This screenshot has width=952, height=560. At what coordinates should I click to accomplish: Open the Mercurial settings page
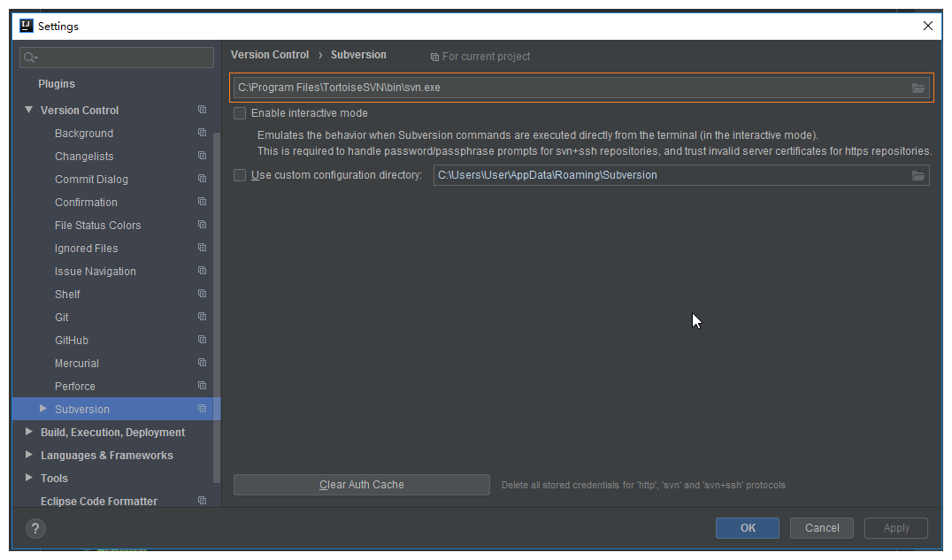click(76, 364)
